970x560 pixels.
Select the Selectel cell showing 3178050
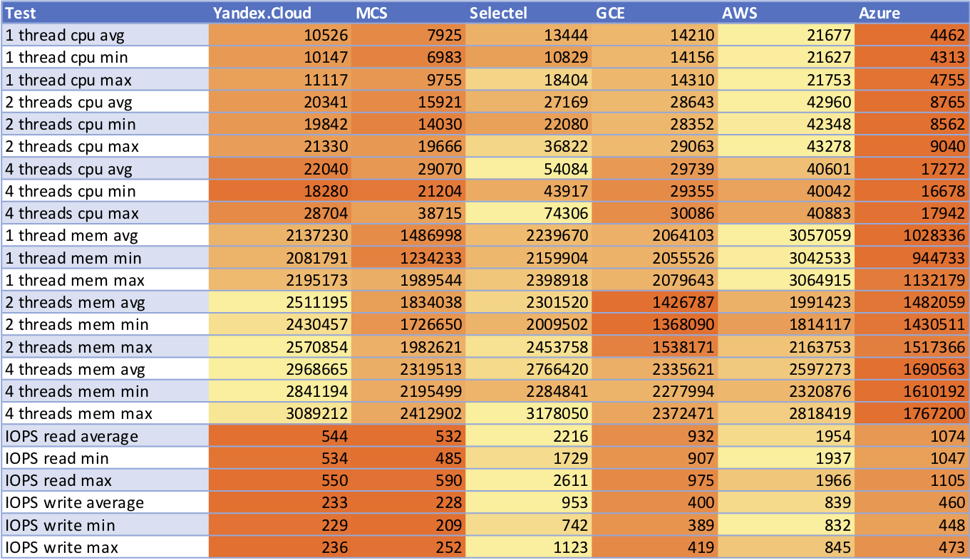click(529, 413)
